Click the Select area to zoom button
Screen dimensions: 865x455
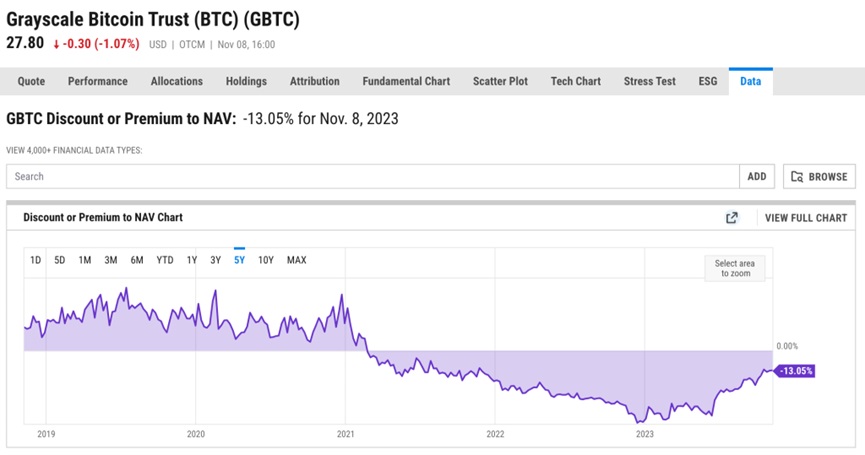(x=735, y=268)
